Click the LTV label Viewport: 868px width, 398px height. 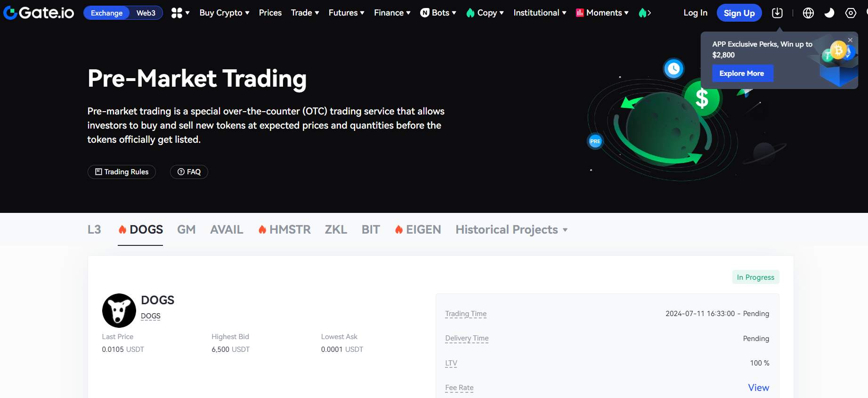(451, 363)
